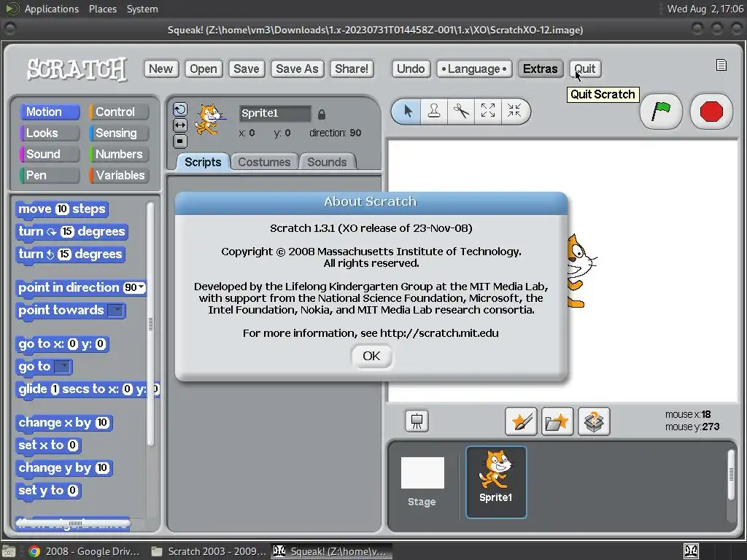Viewport: 747px width, 560px height.
Task: Toggle the sprite drag lock icon
Action: (322, 114)
